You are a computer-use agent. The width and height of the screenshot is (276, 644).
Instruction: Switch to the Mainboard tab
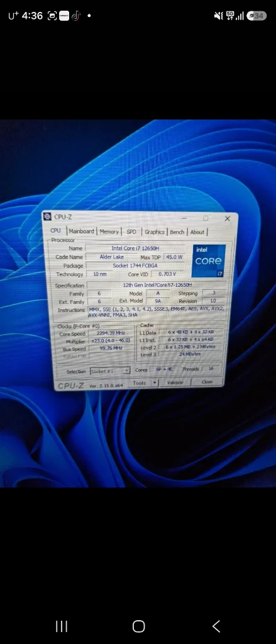[x=81, y=231]
